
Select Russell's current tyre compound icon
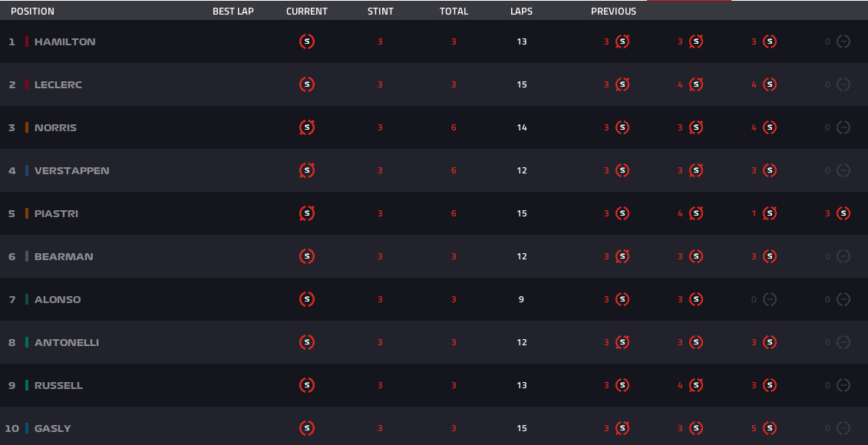pos(307,385)
